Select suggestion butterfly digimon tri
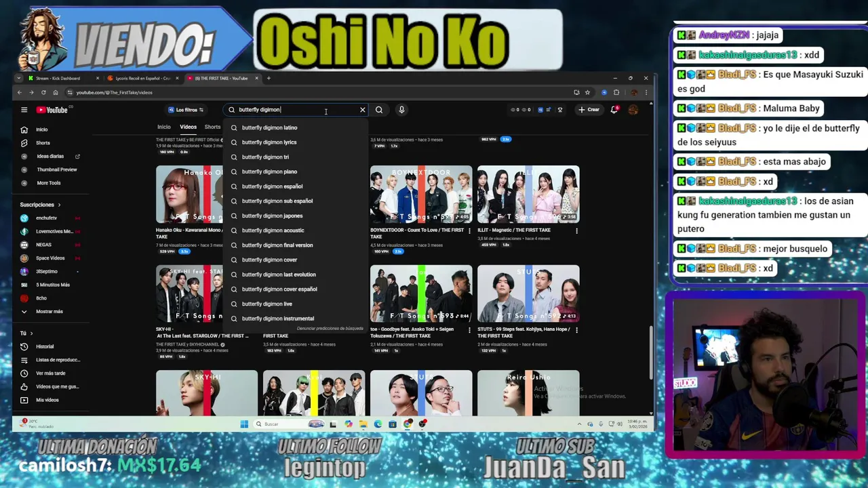The width and height of the screenshot is (868, 488). tap(295, 157)
